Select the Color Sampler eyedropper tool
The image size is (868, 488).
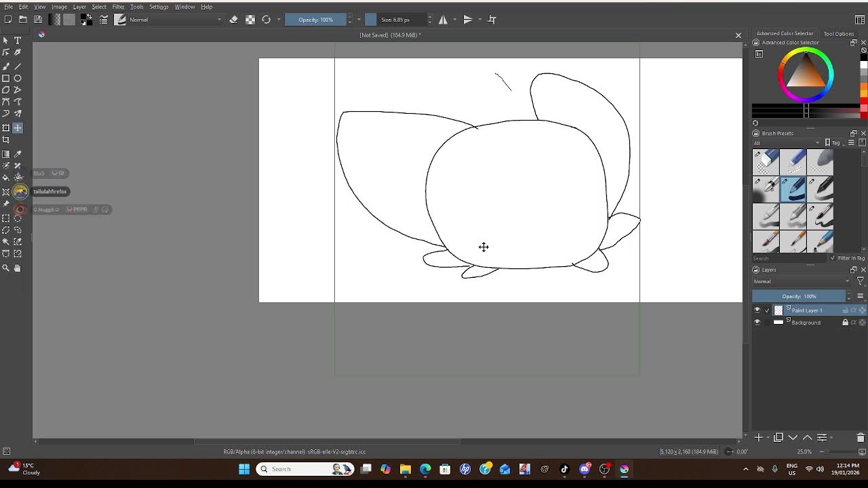pos(18,155)
